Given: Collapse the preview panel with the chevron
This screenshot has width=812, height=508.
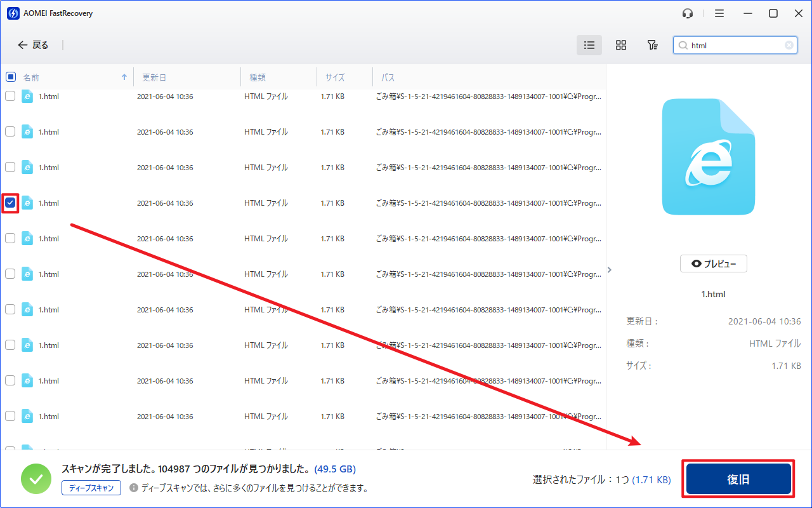Looking at the screenshot, I should (610, 270).
